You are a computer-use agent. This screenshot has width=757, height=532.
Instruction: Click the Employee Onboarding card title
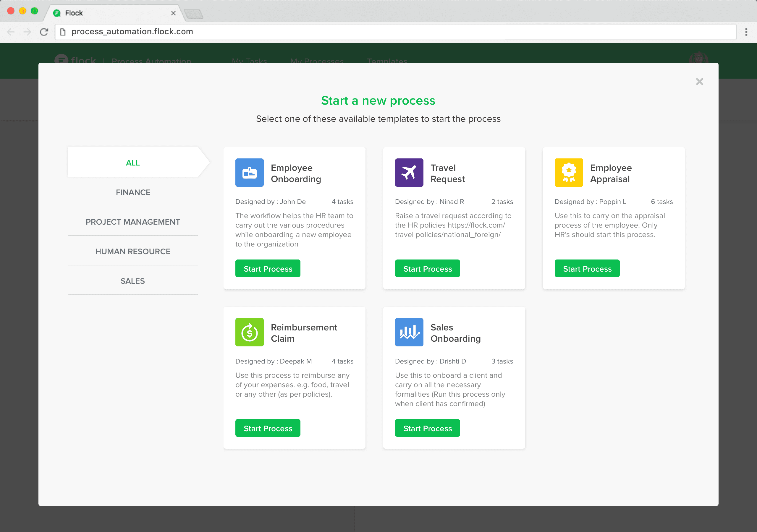(296, 173)
